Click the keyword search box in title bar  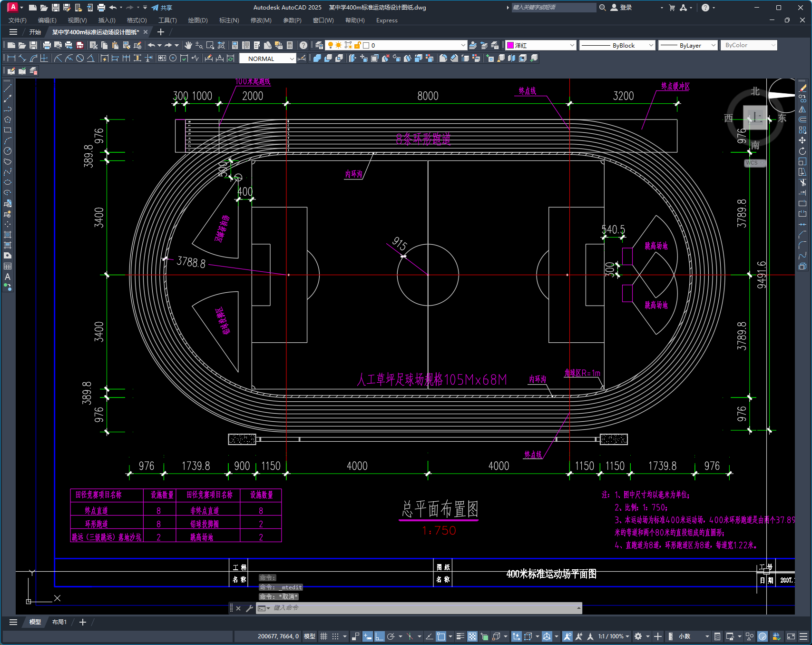[x=554, y=8]
